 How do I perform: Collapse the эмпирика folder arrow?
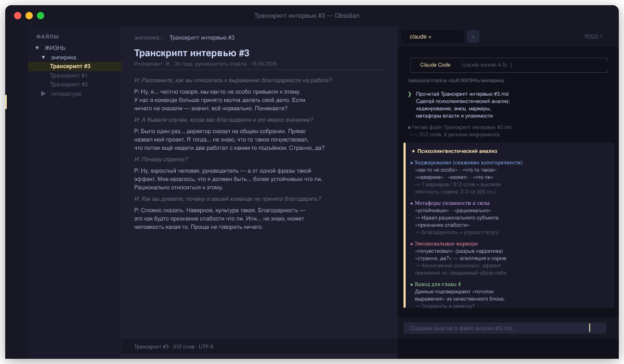pyautogui.click(x=44, y=57)
